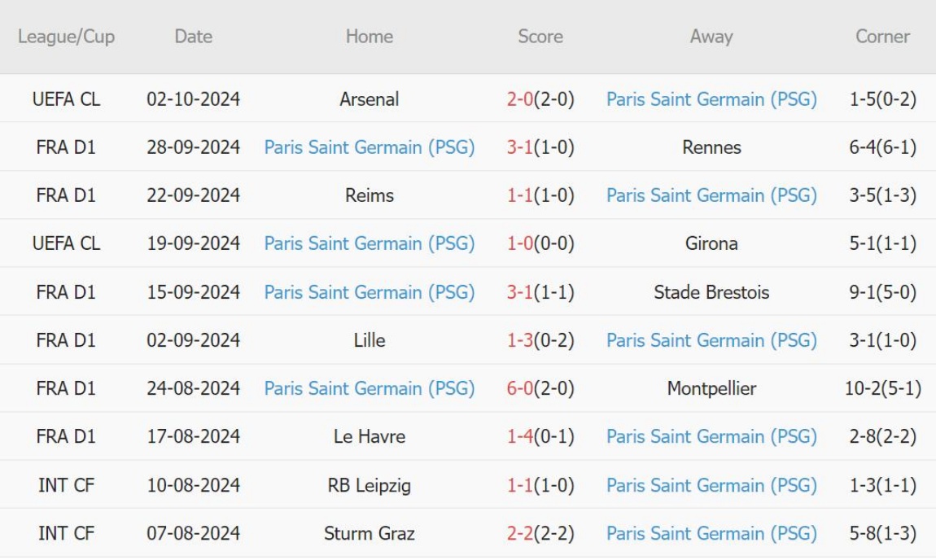Click the RB Leipzig team name
936x560 pixels.
click(x=370, y=485)
